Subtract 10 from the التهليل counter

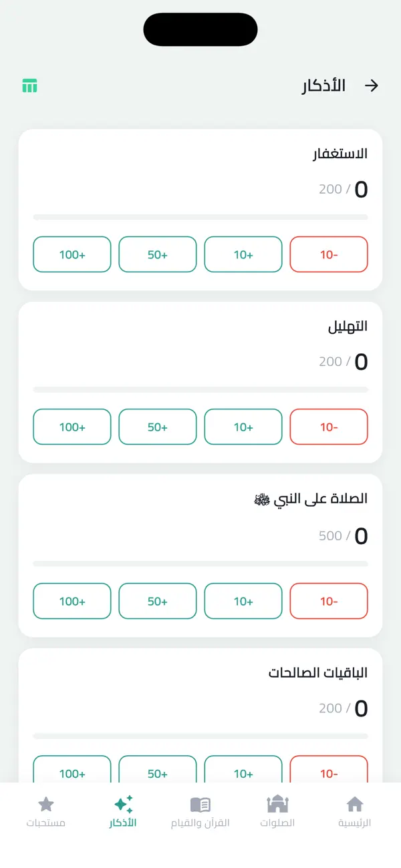pyautogui.click(x=329, y=427)
